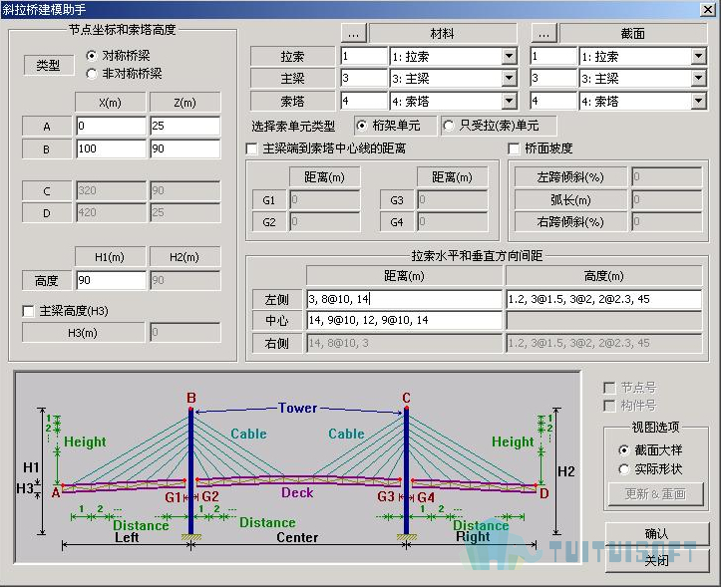Screen dimensions: 722x588
Task: Open the 拉索 material dropdown
Action: [509, 56]
